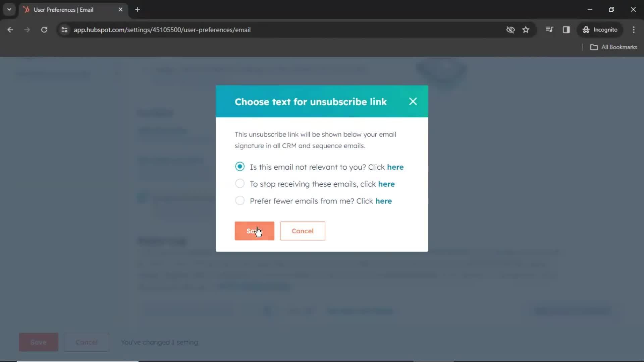Click the HubSpot sprocket logo icon
This screenshot has height=362, width=644.
click(x=28, y=10)
